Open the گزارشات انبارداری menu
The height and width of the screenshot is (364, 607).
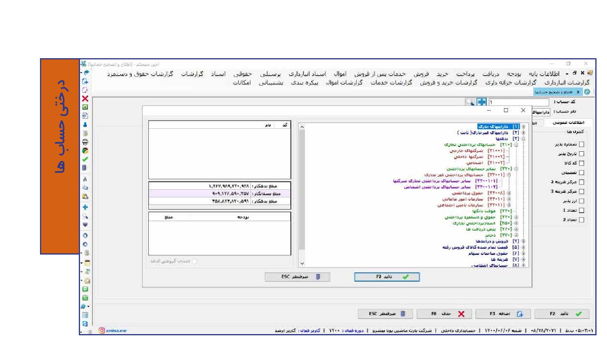[x=567, y=83]
